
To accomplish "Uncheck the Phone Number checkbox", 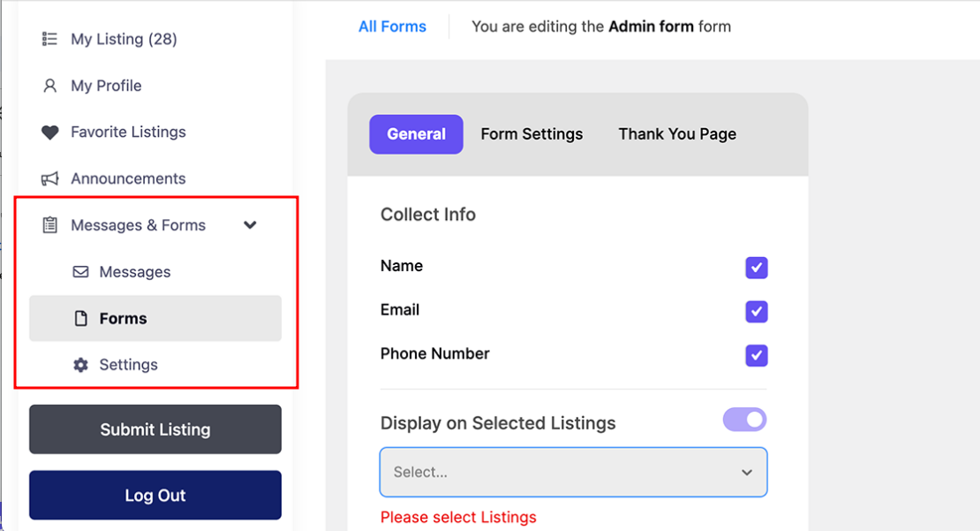I will [756, 355].
